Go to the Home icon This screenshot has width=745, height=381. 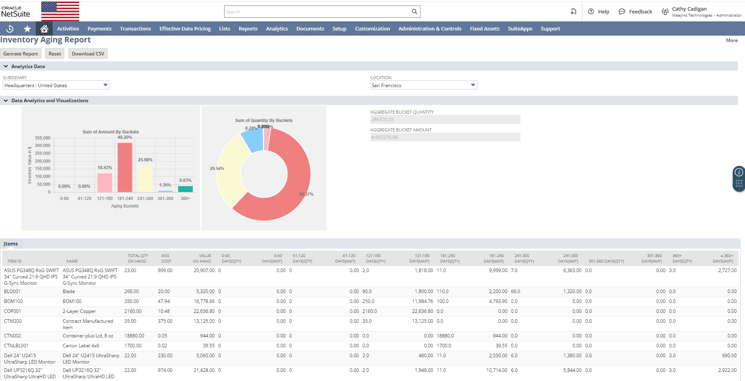[x=44, y=29]
